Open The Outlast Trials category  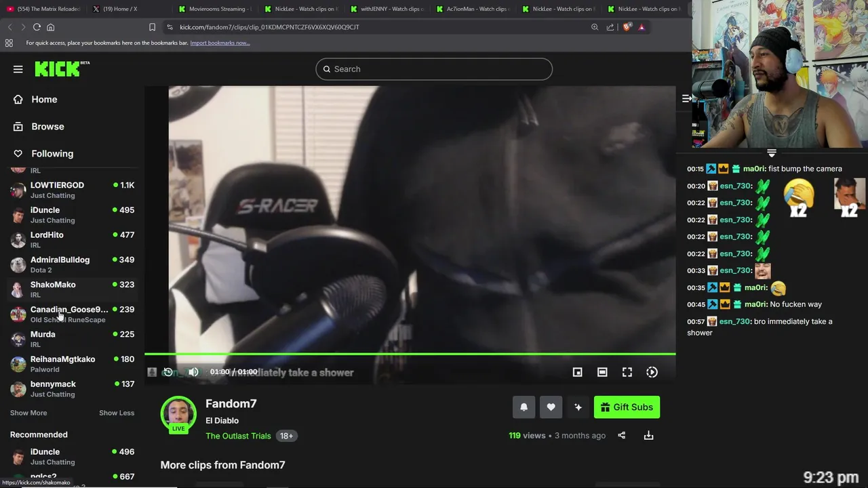pos(238,436)
